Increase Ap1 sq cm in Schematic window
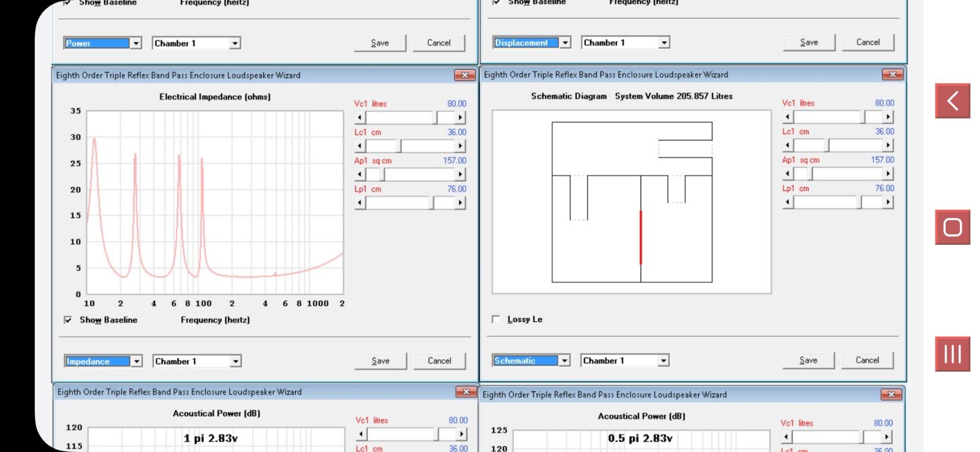 888,174
